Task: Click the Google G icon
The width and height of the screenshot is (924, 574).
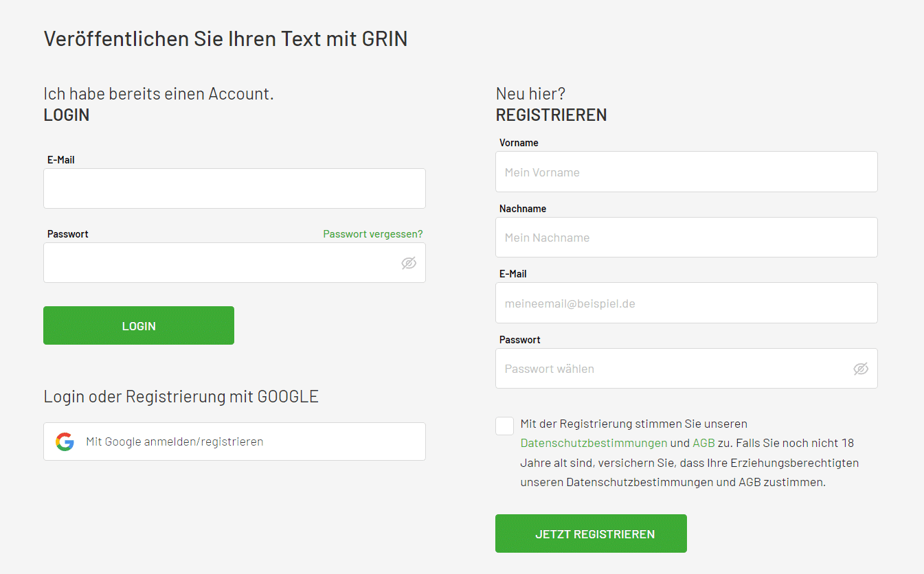Action: 65,441
